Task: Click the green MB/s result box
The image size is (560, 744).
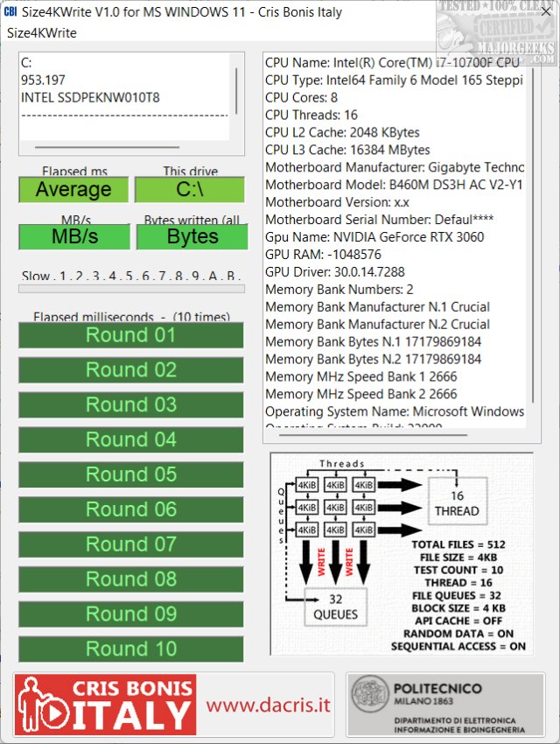Action: [x=74, y=237]
